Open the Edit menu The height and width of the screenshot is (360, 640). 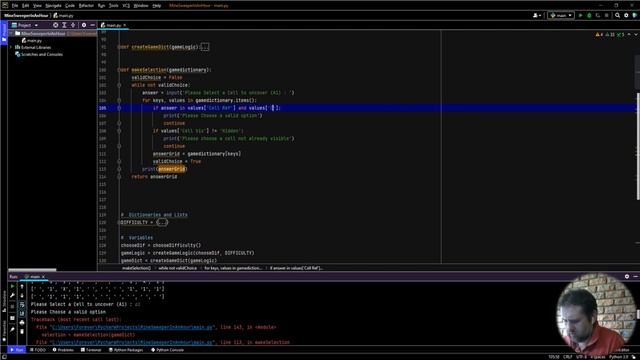tap(25, 6)
